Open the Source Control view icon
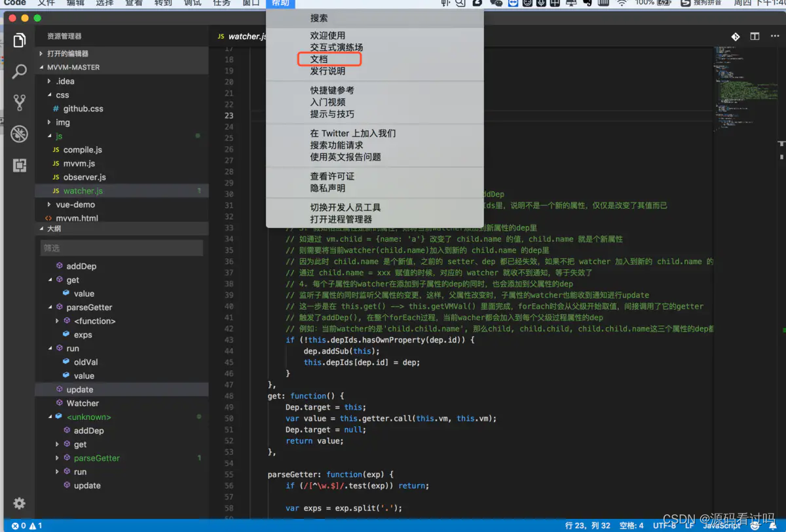 click(x=20, y=102)
